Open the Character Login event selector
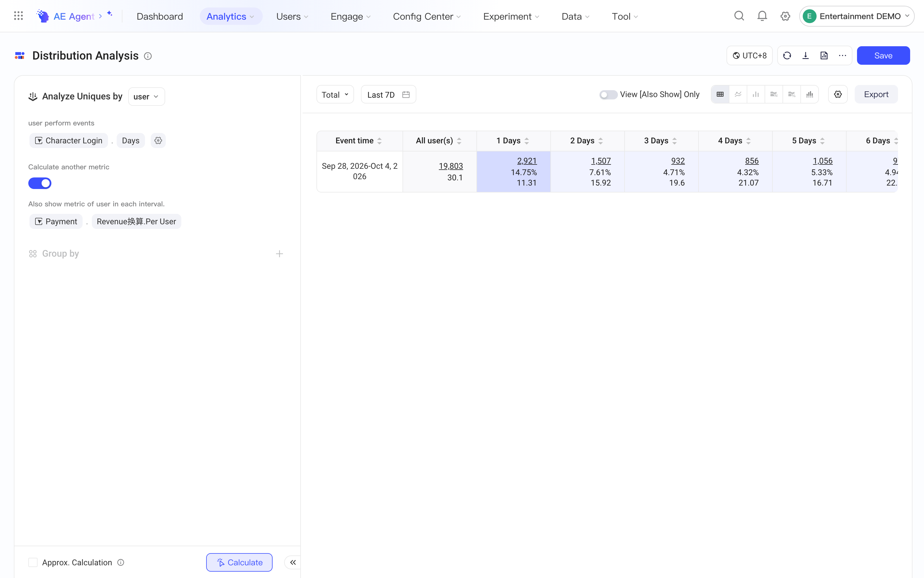This screenshot has width=924, height=578. (69, 141)
